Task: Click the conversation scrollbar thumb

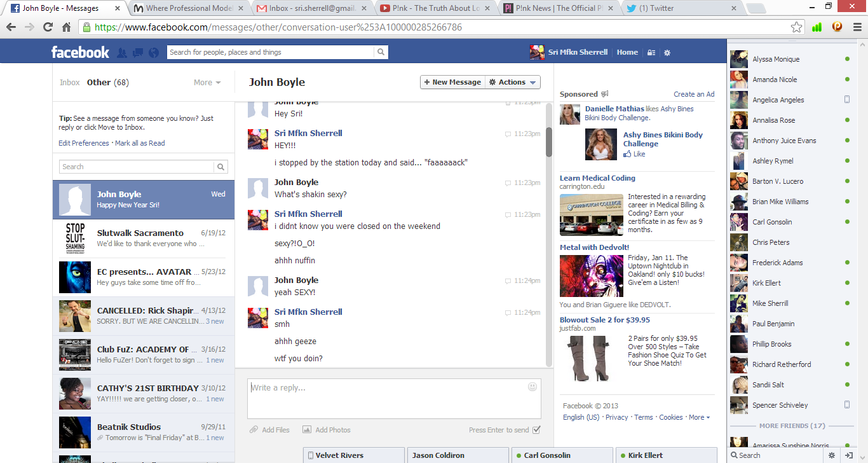Action: point(549,141)
